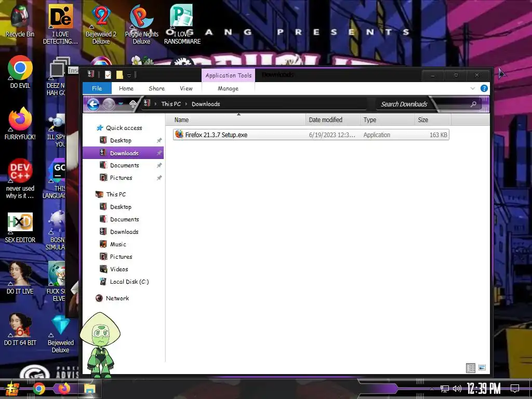Open the Manage ribbon tab
The height and width of the screenshot is (399, 532).
(228, 88)
